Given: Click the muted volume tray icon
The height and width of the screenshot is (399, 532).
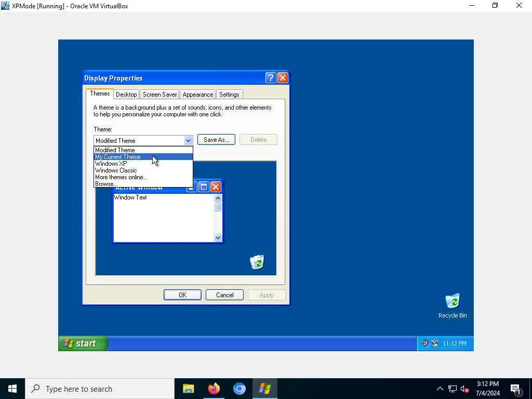Looking at the screenshot, I should [464, 389].
